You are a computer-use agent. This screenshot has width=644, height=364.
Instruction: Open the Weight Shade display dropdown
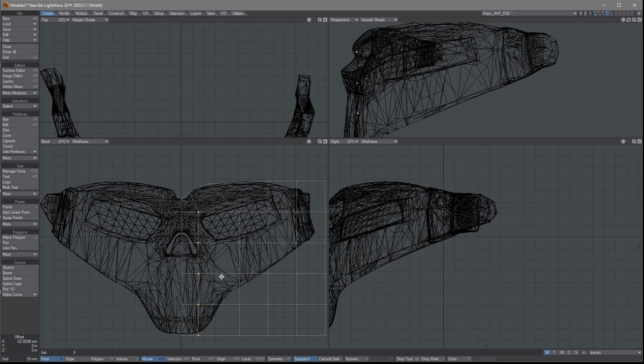pos(90,20)
